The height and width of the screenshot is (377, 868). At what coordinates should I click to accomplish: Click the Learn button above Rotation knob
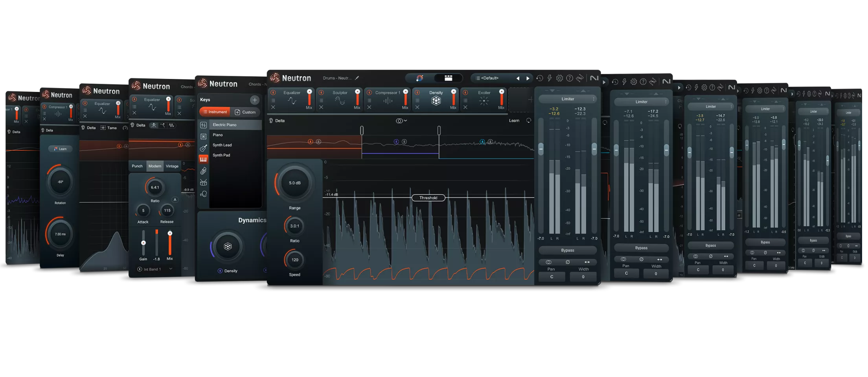[x=60, y=149]
